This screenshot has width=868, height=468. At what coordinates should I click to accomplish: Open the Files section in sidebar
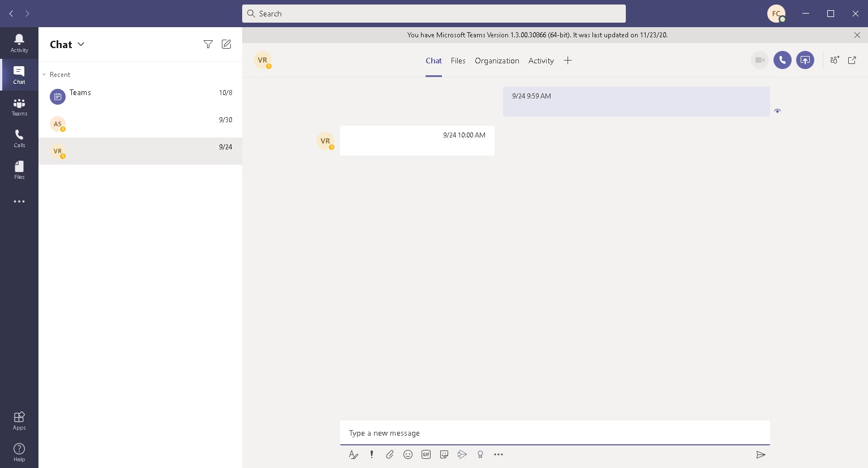[x=19, y=170]
